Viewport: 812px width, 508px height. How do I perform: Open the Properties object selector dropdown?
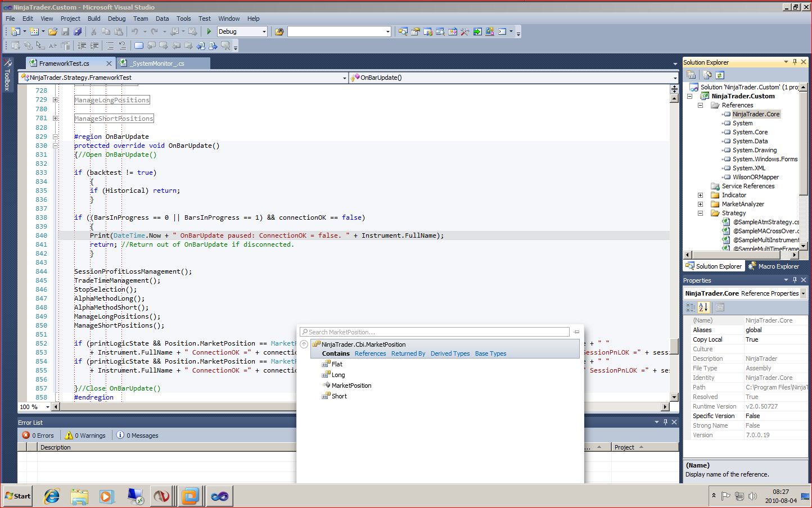click(745, 293)
